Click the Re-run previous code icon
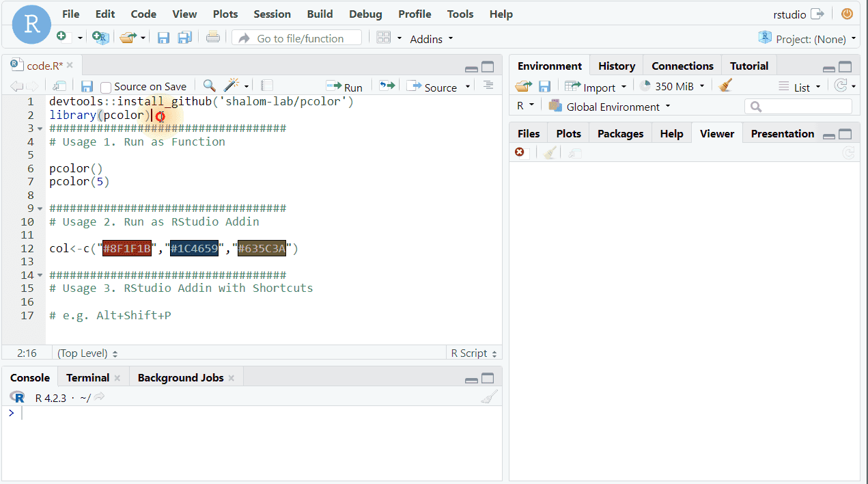868x484 pixels. 387,86
